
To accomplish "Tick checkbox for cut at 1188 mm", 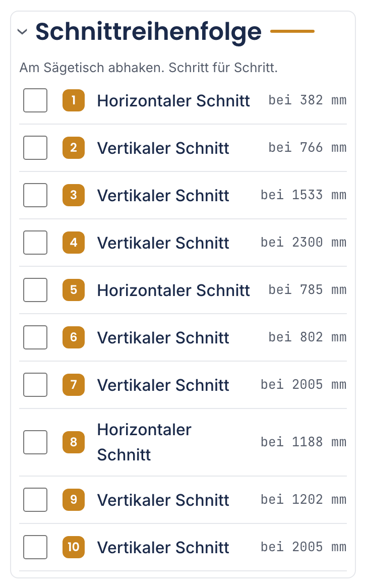I will click(x=35, y=442).
